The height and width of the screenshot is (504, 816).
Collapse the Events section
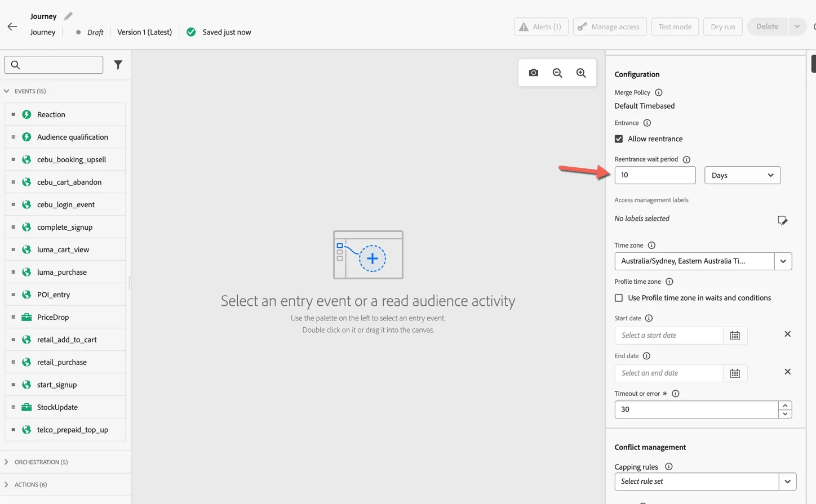click(x=7, y=91)
